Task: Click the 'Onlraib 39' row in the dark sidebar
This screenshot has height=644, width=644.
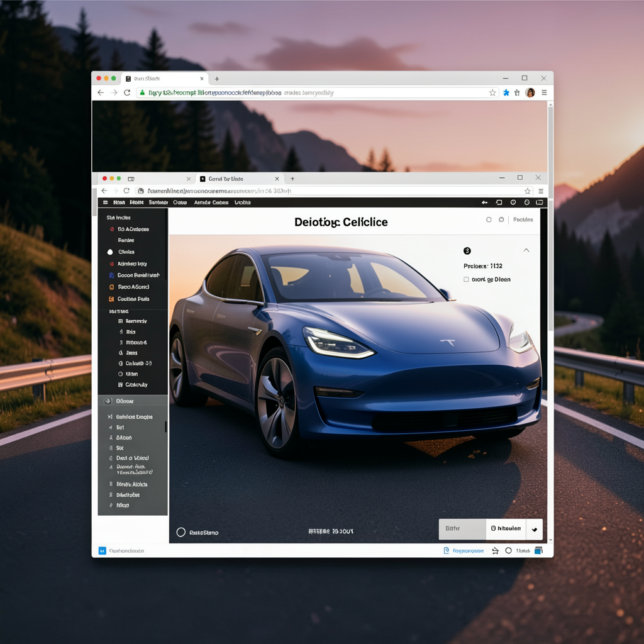Action: pos(135,364)
